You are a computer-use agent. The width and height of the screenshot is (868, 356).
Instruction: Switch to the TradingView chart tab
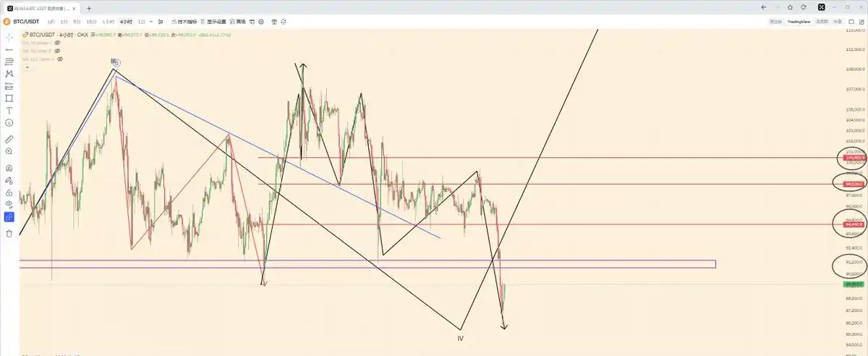[799, 22]
